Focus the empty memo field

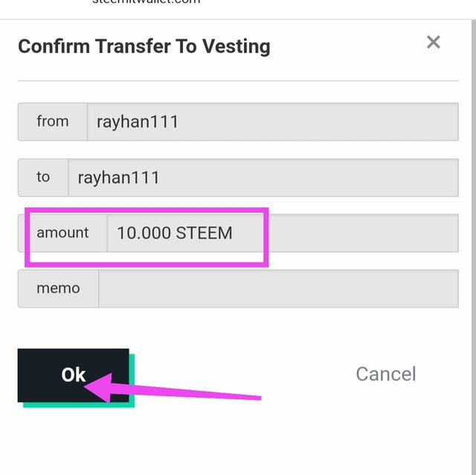pos(278,288)
